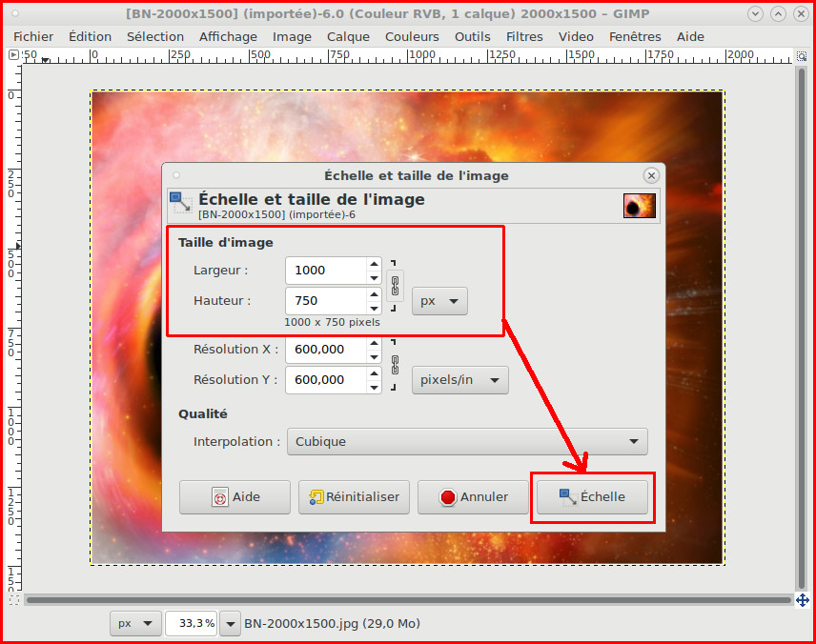Click the image thumbnail in dialog header

click(639, 206)
